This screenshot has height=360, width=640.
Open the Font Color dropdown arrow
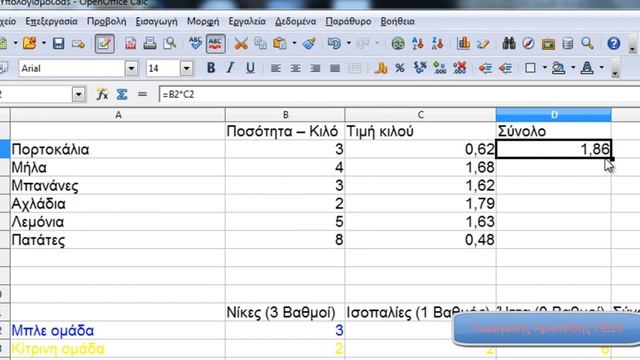click(x=602, y=68)
